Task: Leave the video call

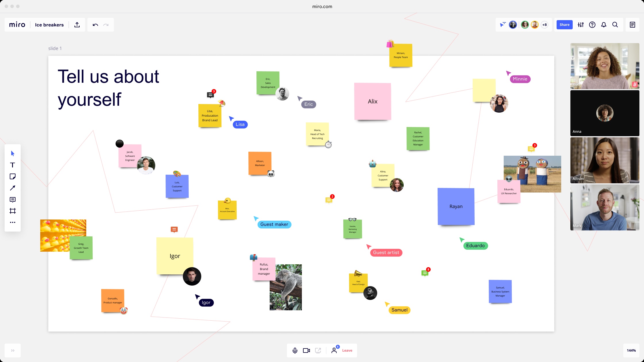Action: [x=347, y=351]
